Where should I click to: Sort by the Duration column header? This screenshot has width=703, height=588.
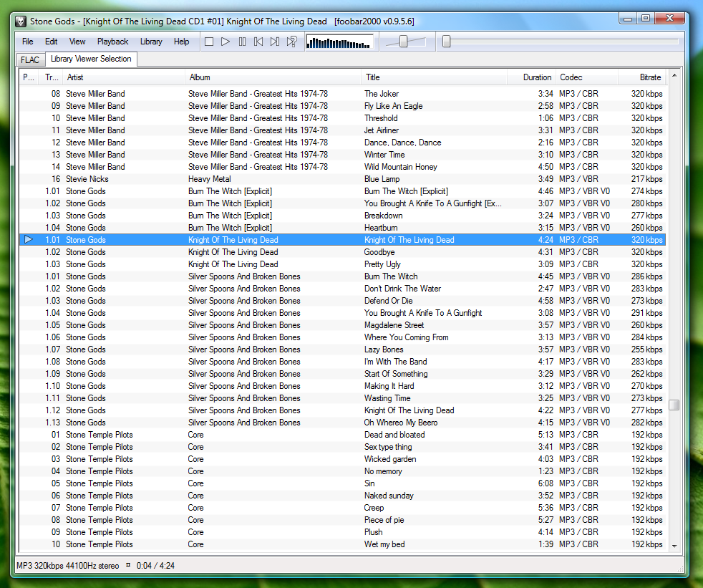pos(537,77)
